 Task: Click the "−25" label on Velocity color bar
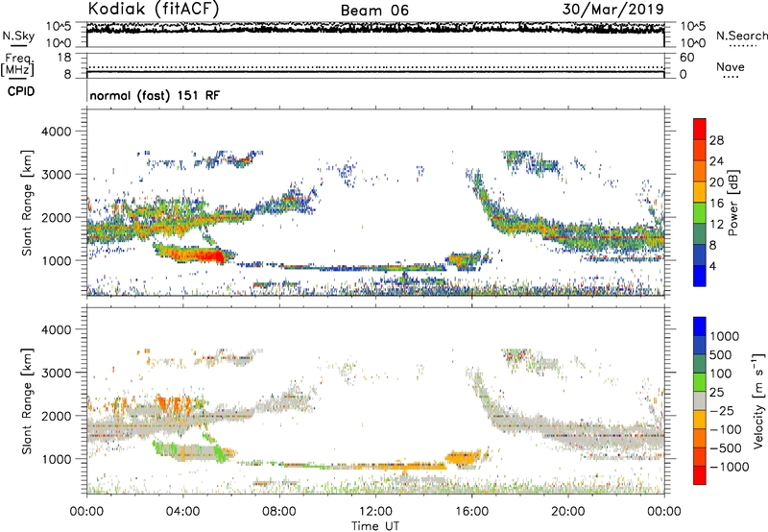point(722,411)
